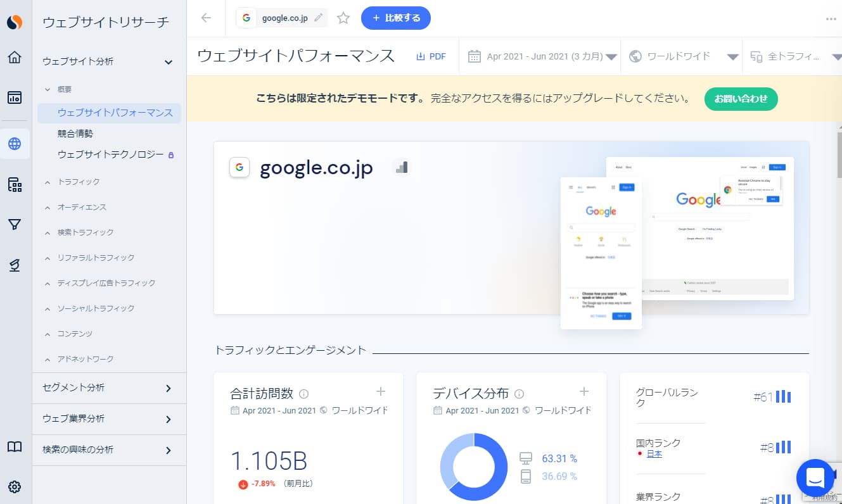Click the グローバルランク #61 value
842x504 pixels.
[x=763, y=397]
